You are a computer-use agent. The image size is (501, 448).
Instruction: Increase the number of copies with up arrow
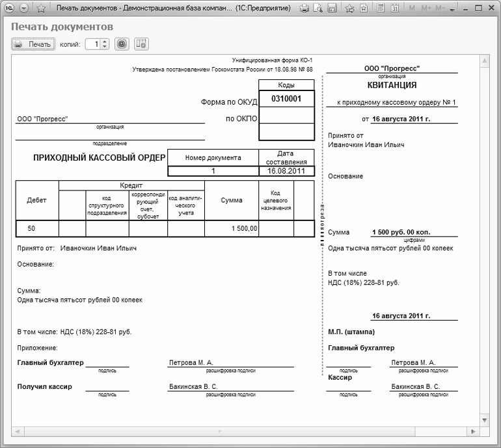pyautogui.click(x=105, y=42)
